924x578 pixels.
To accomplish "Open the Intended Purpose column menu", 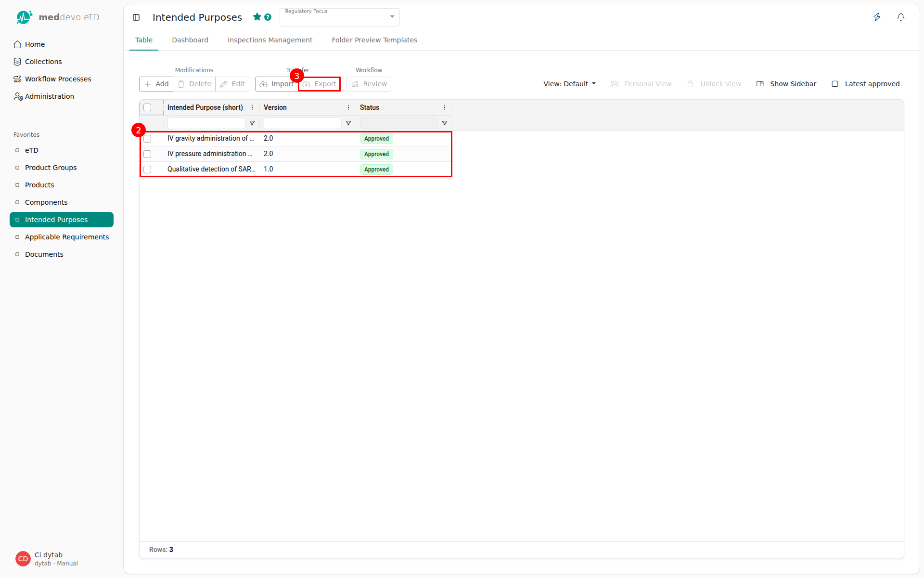I will click(x=252, y=107).
